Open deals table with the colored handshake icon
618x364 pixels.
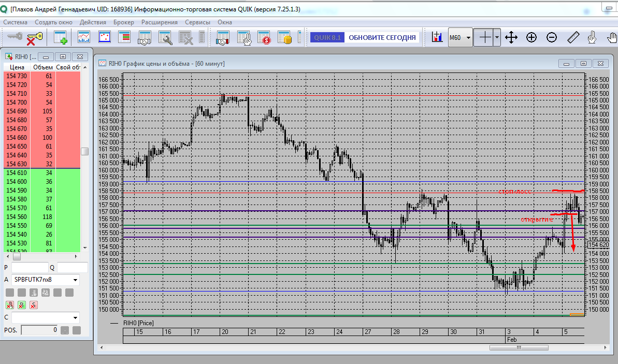223,38
